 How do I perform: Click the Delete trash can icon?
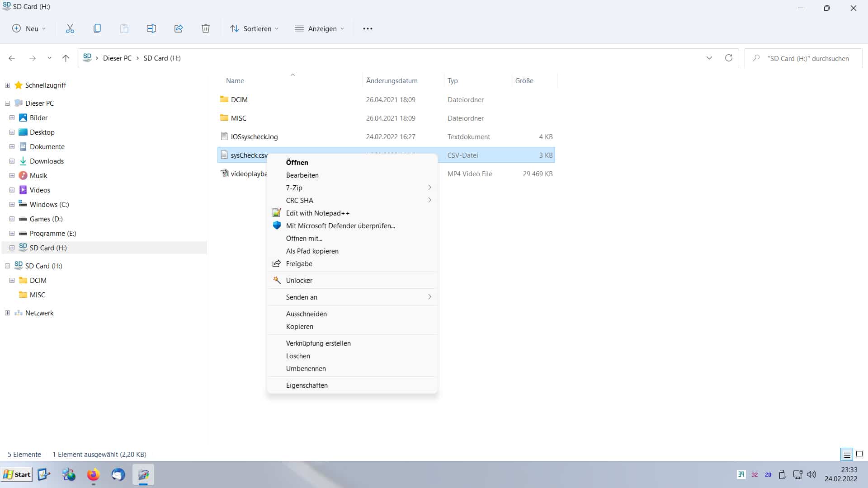205,28
